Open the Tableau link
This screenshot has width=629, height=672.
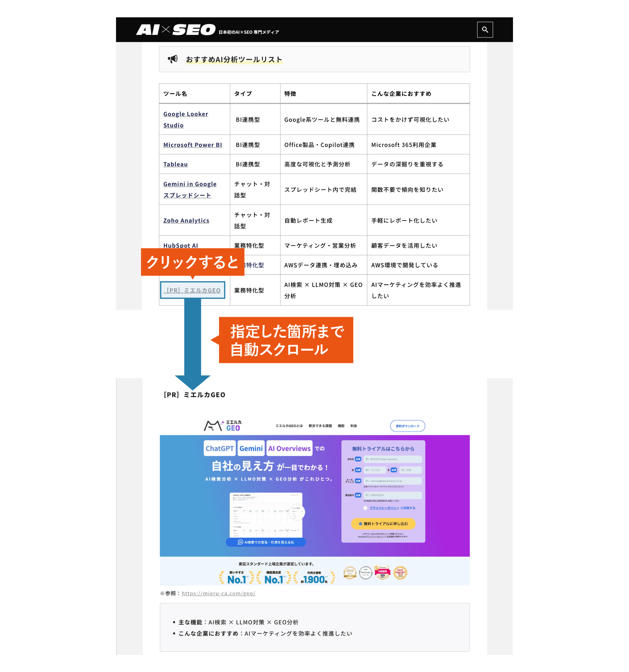coord(175,164)
